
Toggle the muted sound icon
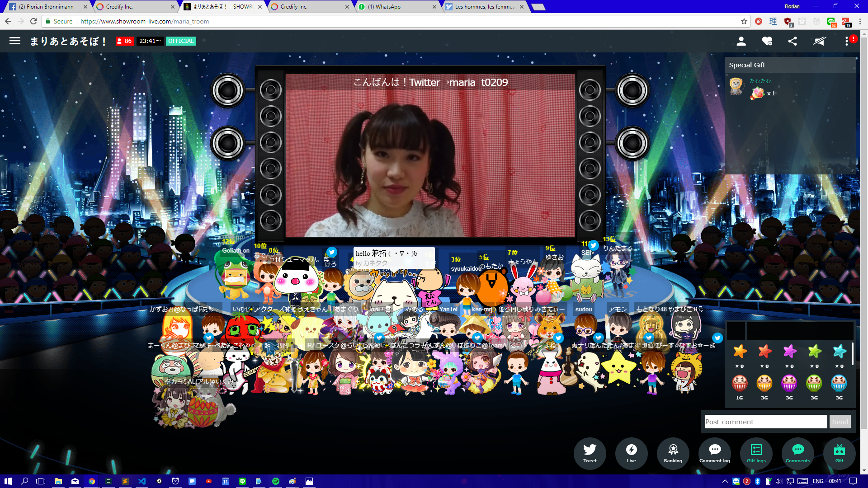(x=819, y=41)
